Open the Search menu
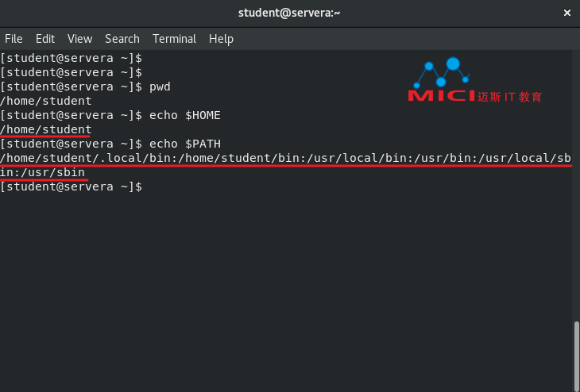 [122, 39]
